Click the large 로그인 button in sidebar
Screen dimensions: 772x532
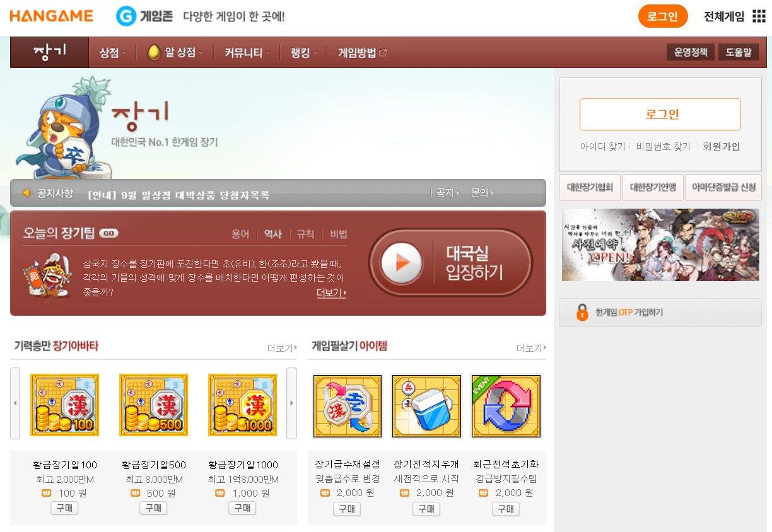tap(660, 114)
